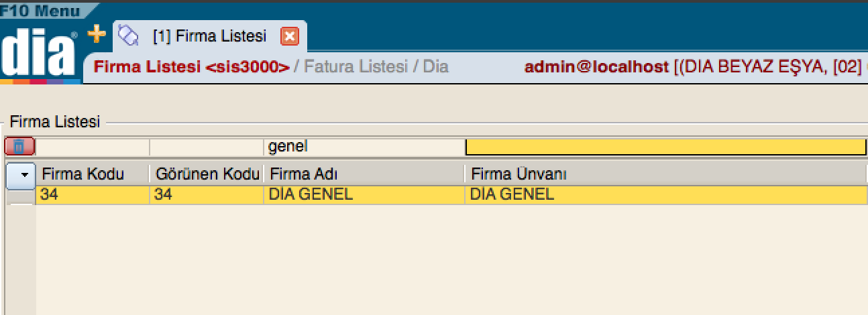The width and height of the screenshot is (868, 315).
Task: Click the admin@localhost user label
Action: (596, 67)
